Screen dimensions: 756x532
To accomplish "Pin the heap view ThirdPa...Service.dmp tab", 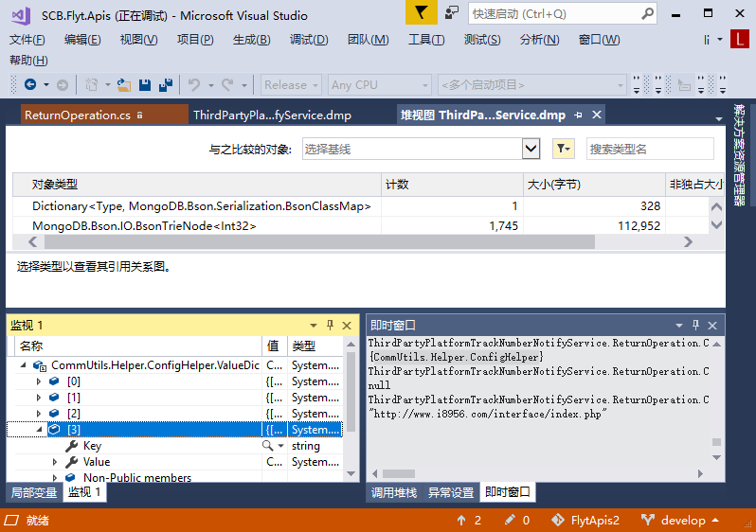I will 579,115.
